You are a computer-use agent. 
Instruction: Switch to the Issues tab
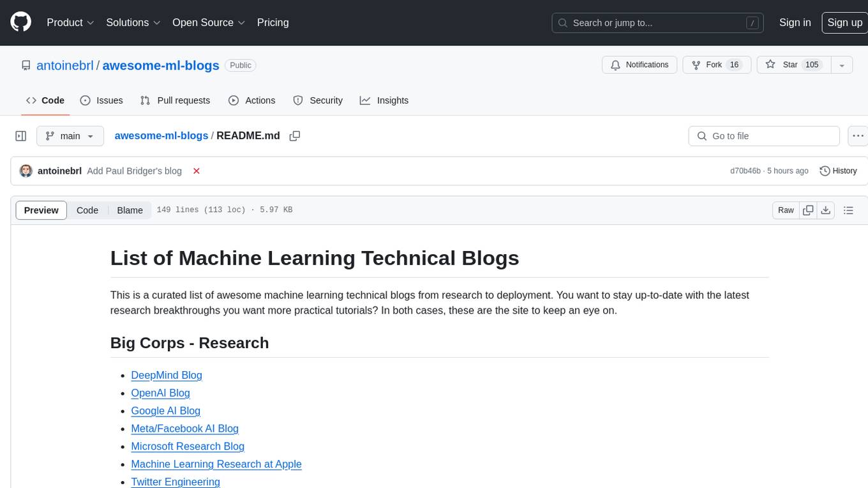click(x=101, y=100)
